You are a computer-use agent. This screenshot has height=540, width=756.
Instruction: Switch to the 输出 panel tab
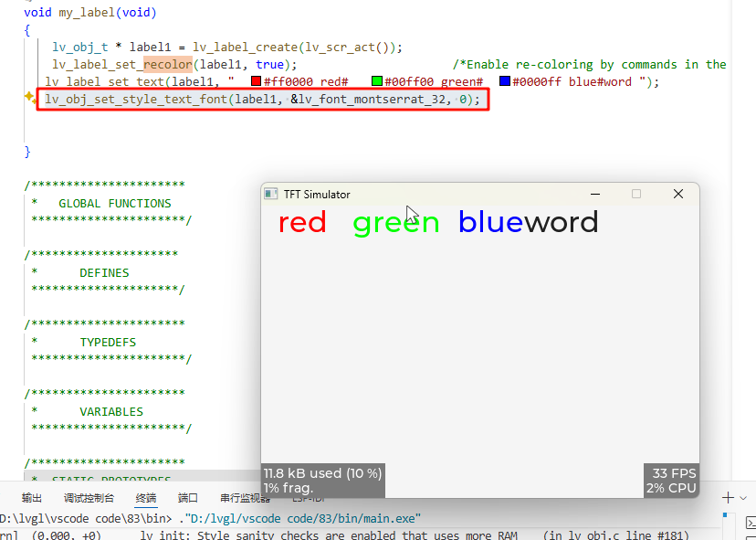(32, 498)
